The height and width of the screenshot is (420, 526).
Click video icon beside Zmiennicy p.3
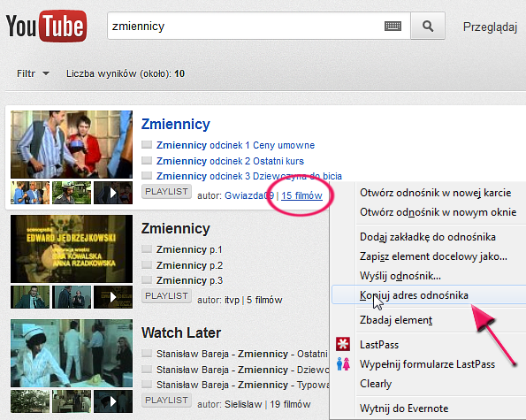pos(147,279)
